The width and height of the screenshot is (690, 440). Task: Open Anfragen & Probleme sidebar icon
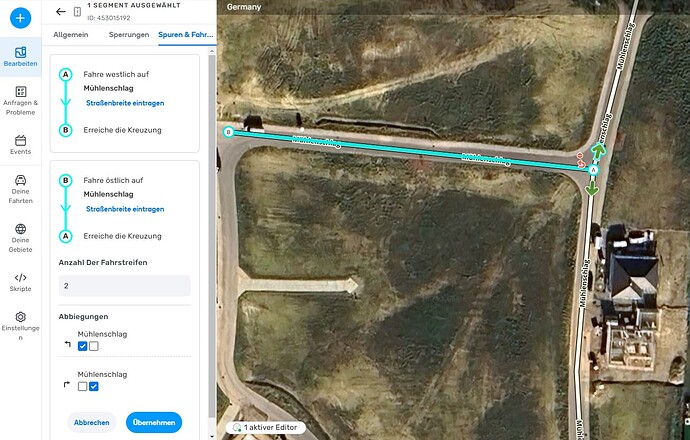[21, 92]
